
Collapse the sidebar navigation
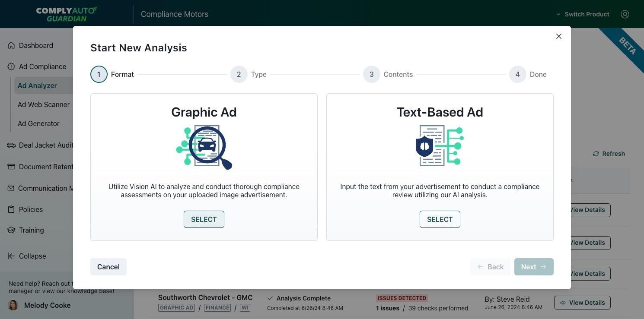pos(28,256)
